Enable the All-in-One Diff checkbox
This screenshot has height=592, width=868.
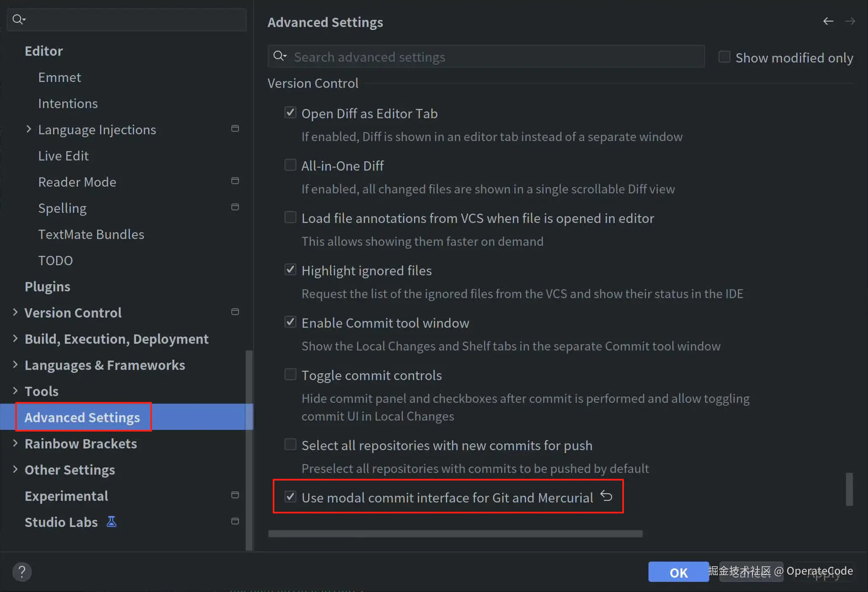[290, 165]
